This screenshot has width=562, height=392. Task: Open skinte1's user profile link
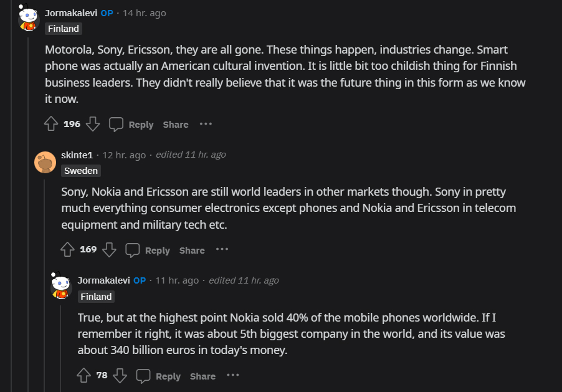coord(77,155)
